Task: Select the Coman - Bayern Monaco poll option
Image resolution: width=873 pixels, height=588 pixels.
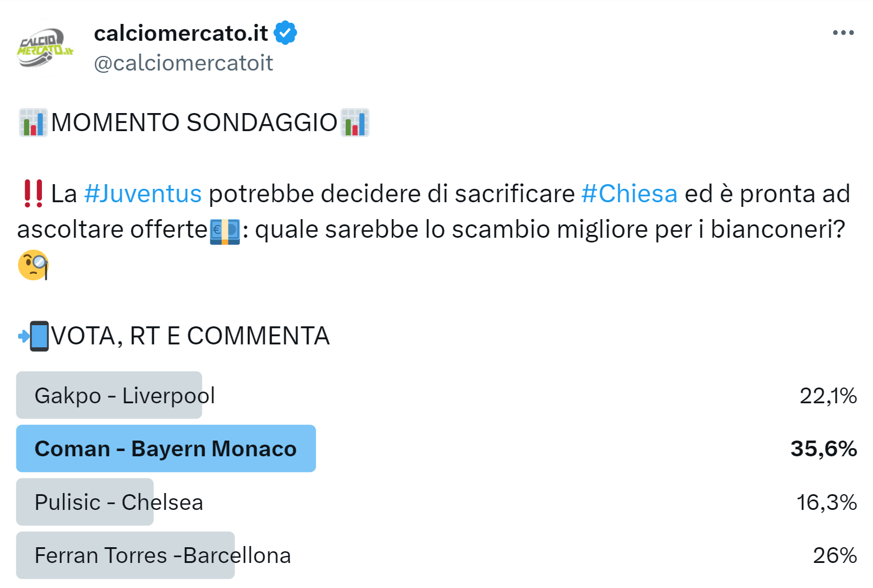Action: click(166, 449)
